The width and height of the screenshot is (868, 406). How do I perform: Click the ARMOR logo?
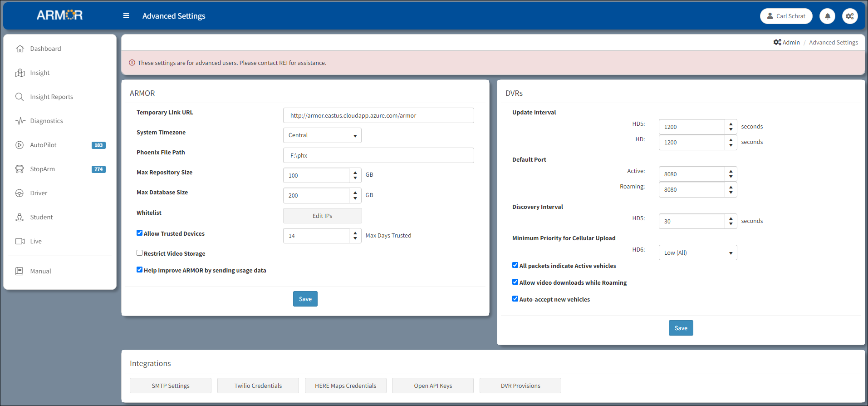coord(59,15)
